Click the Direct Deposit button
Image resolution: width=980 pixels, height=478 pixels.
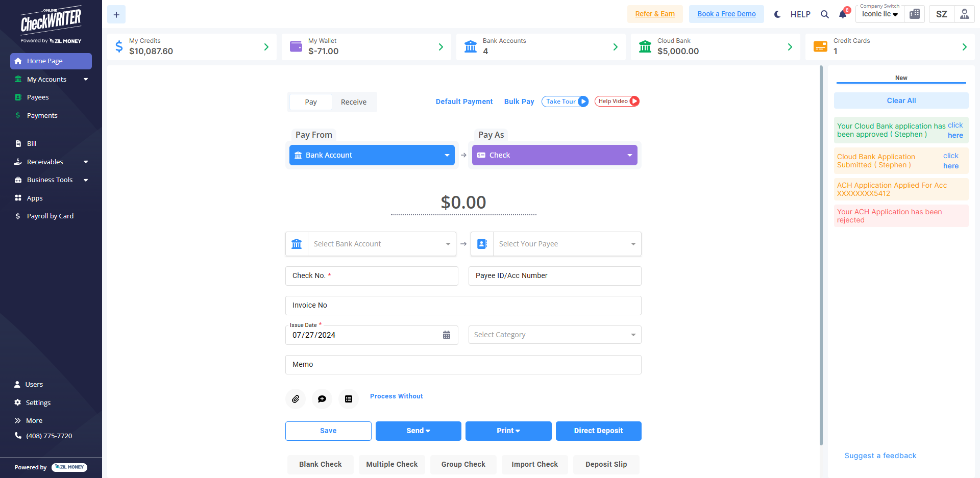tap(599, 431)
